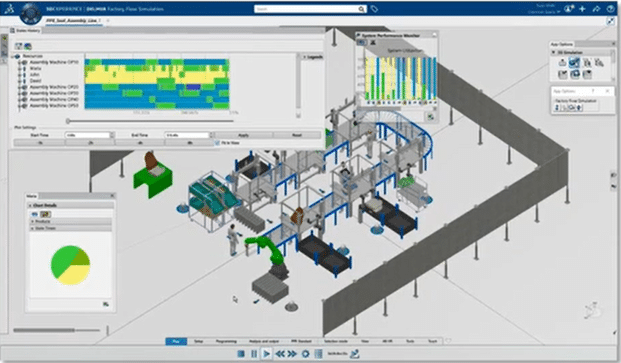The width and height of the screenshot is (621, 363).
Task: Click first icon in System Performance Monitor toolbar
Action: click(362, 42)
